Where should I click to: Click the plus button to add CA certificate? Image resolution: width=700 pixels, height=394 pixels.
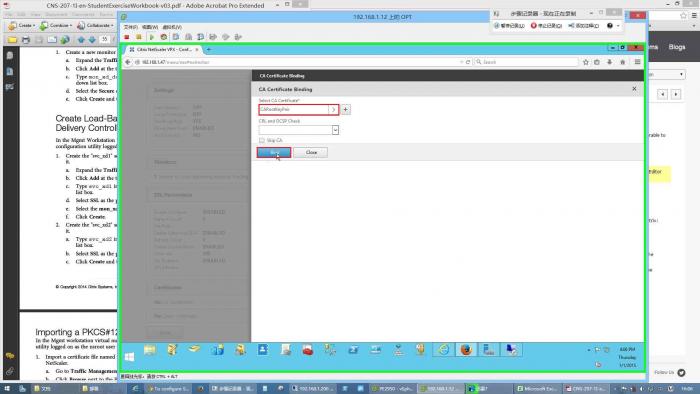pyautogui.click(x=346, y=109)
